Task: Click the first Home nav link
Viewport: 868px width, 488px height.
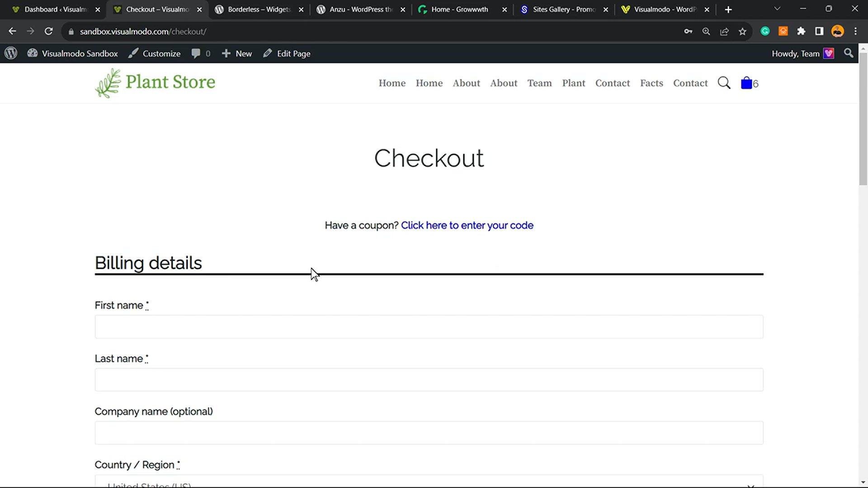Action: [x=392, y=83]
